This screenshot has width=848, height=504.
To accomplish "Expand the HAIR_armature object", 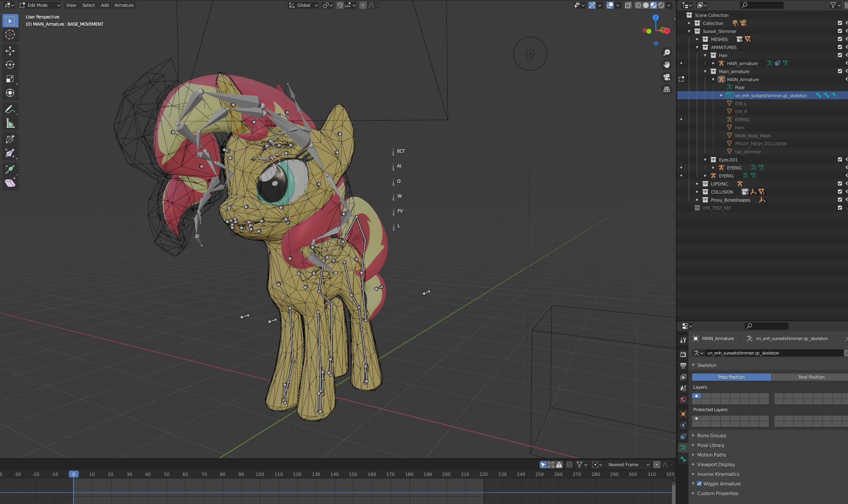I will click(x=713, y=63).
